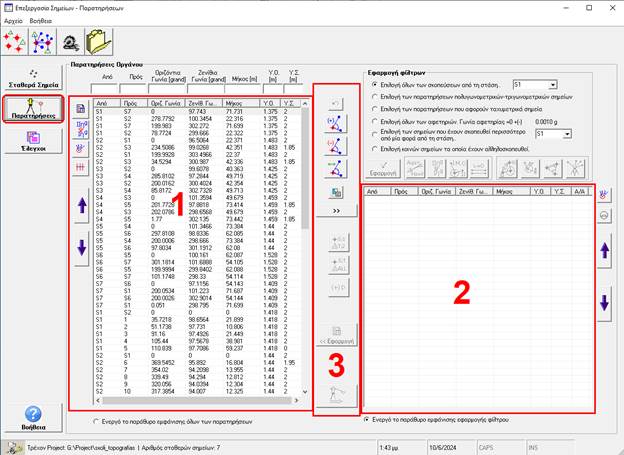The height and width of the screenshot is (455, 624).
Task: Open the S1 station dropdown at top
Action: [x=554, y=86]
